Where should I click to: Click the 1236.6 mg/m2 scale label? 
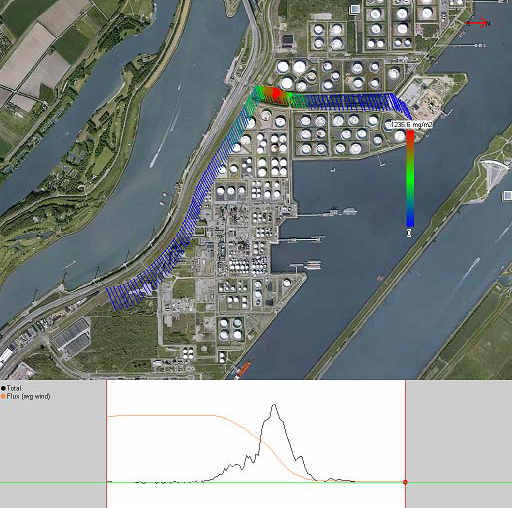tap(411, 125)
